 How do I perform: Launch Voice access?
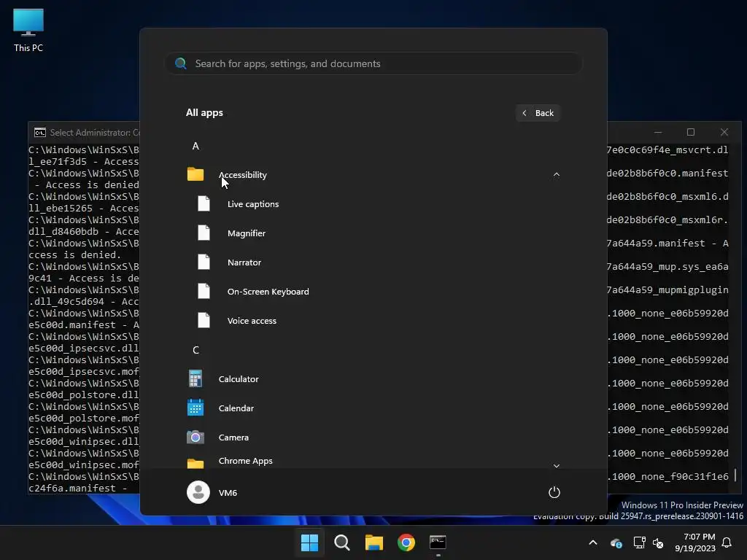coord(252,321)
